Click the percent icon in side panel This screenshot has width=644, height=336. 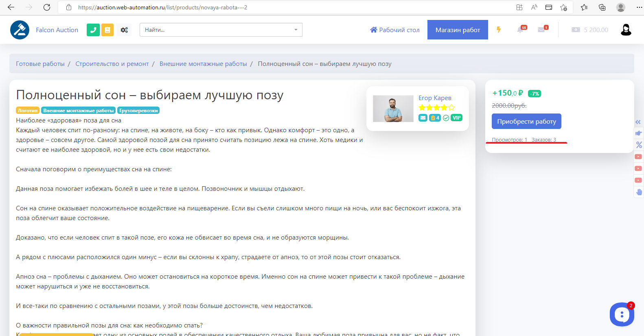point(639,145)
